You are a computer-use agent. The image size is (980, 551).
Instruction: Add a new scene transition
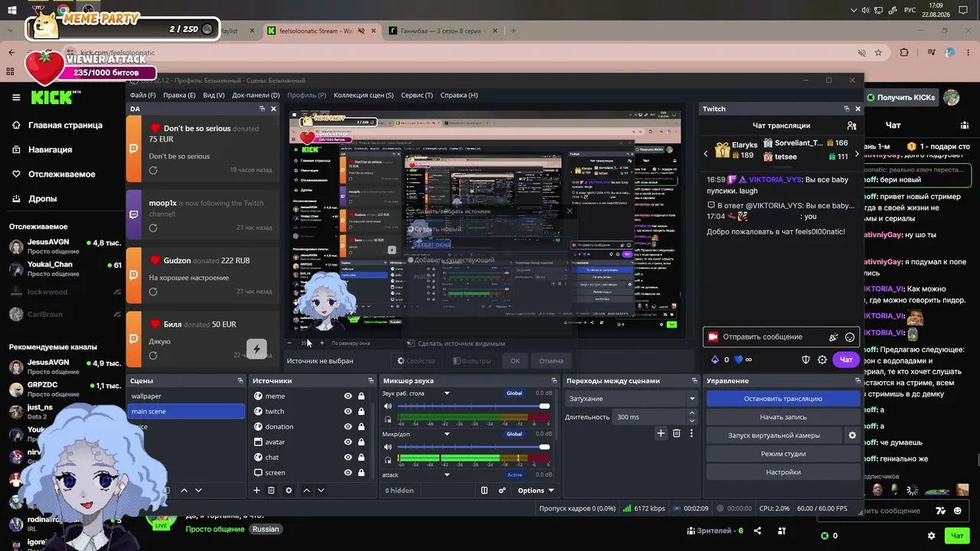661,433
